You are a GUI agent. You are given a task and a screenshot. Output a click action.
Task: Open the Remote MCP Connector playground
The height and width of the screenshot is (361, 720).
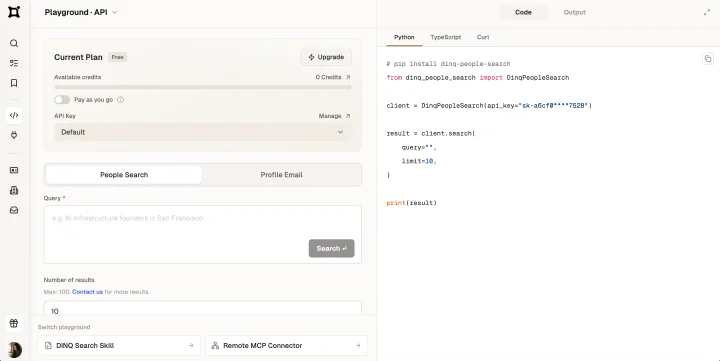tap(287, 345)
